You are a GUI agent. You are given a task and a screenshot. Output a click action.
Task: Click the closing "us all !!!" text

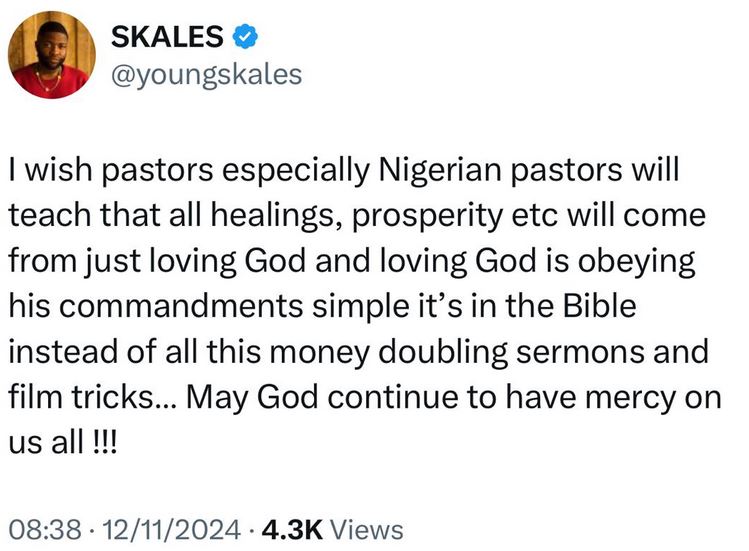coord(61,441)
